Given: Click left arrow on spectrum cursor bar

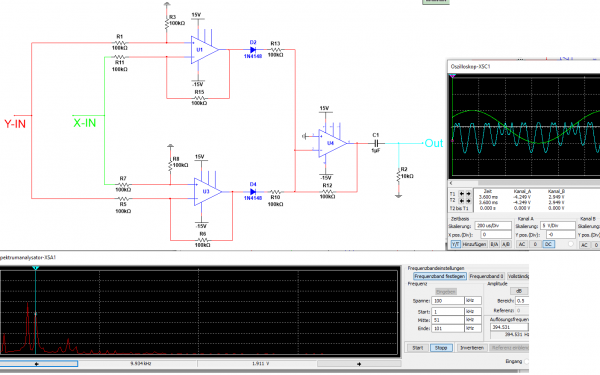Looking at the screenshot, I should click(36, 364).
